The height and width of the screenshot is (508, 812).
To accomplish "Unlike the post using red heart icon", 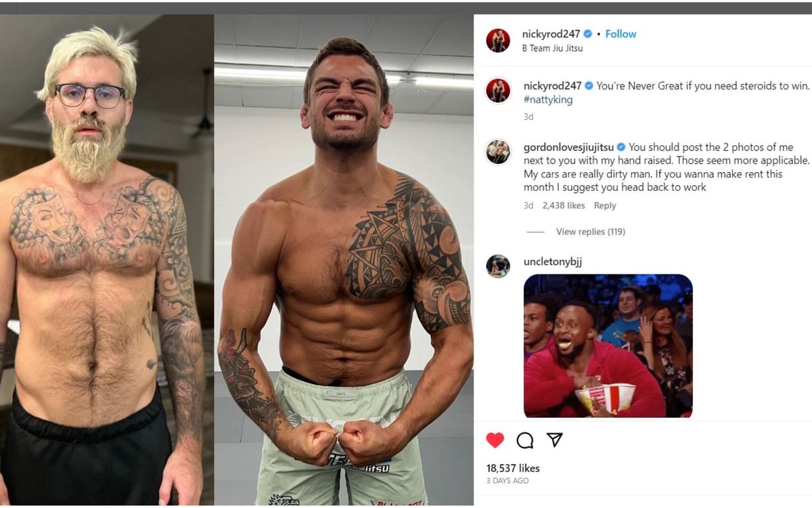I will pyautogui.click(x=495, y=440).
